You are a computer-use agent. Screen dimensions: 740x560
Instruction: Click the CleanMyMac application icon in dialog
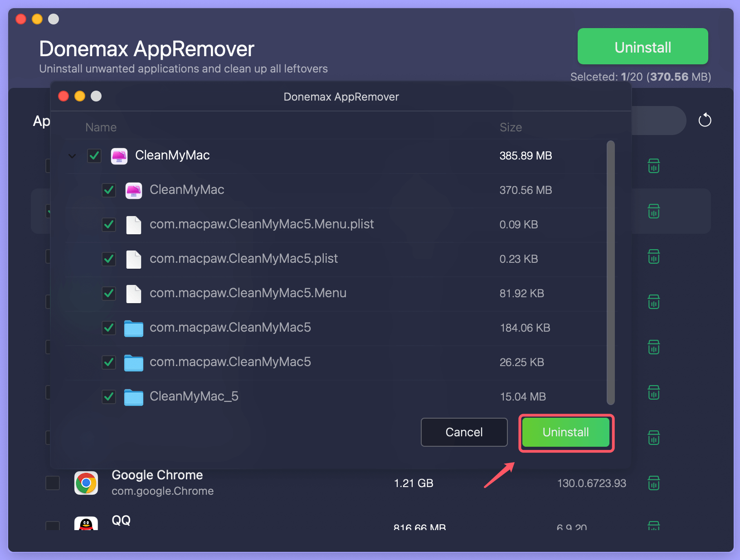[x=119, y=156]
